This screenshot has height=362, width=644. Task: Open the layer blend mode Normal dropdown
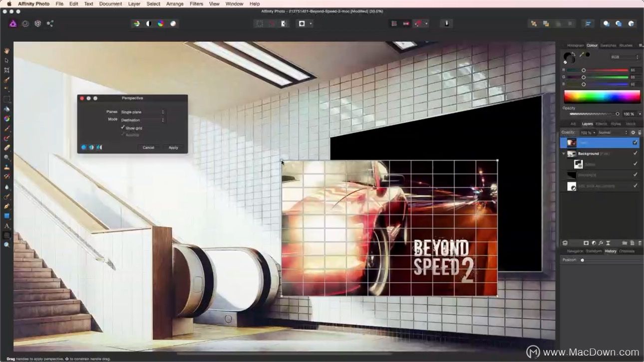(x=613, y=133)
